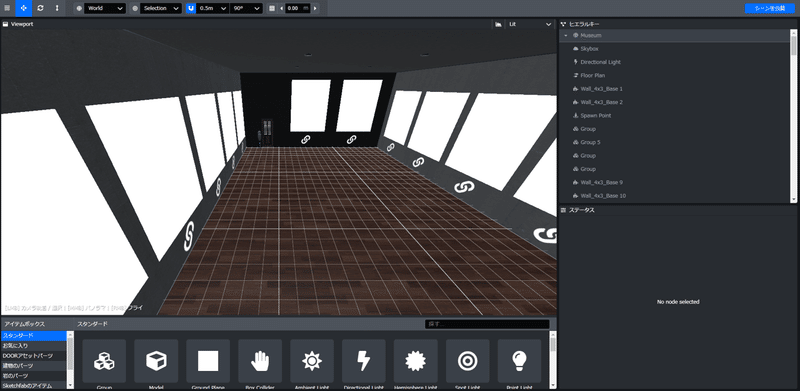Increase grid height with right arrow

(315, 9)
